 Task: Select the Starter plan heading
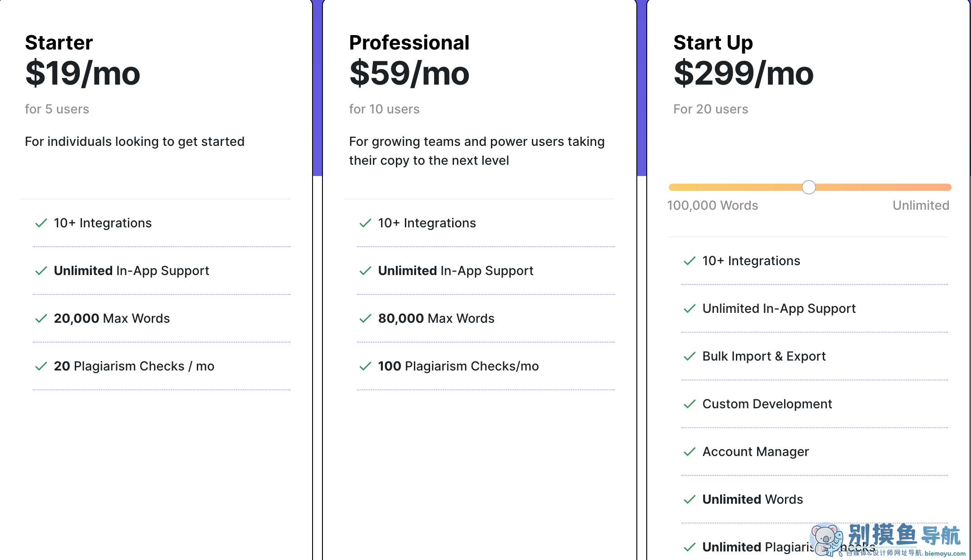pyautogui.click(x=59, y=43)
